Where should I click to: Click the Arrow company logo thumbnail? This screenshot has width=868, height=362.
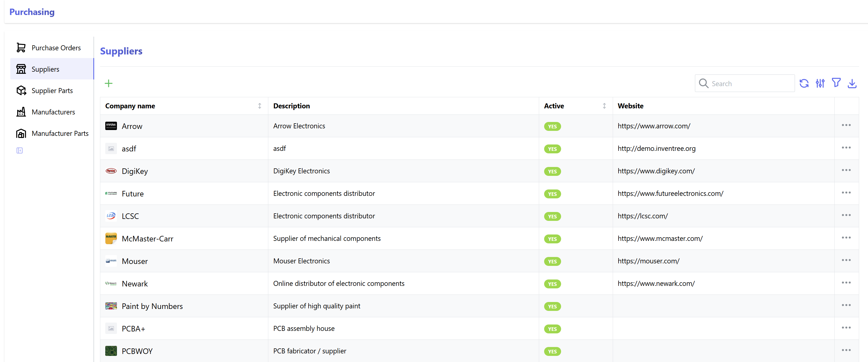[111, 126]
